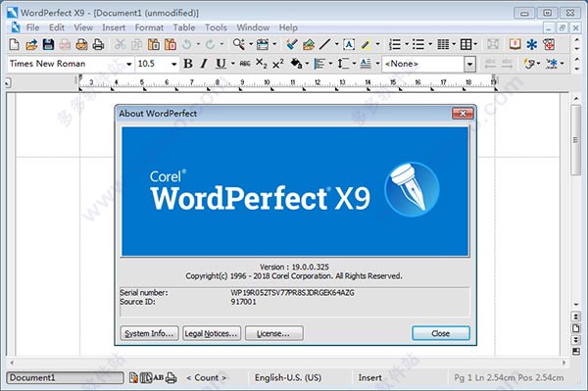Toggle Bold formatting button

point(188,64)
